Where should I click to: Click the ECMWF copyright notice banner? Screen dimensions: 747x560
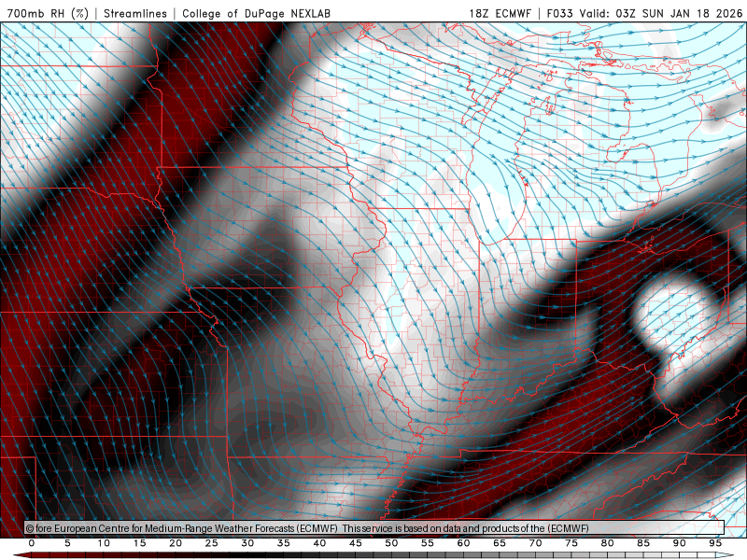click(374, 528)
